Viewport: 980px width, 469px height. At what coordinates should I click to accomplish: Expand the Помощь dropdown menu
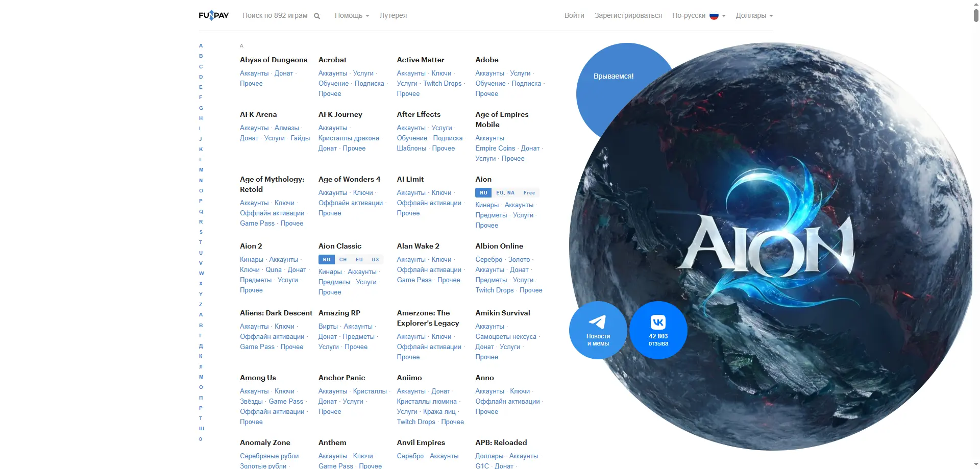(x=352, y=15)
